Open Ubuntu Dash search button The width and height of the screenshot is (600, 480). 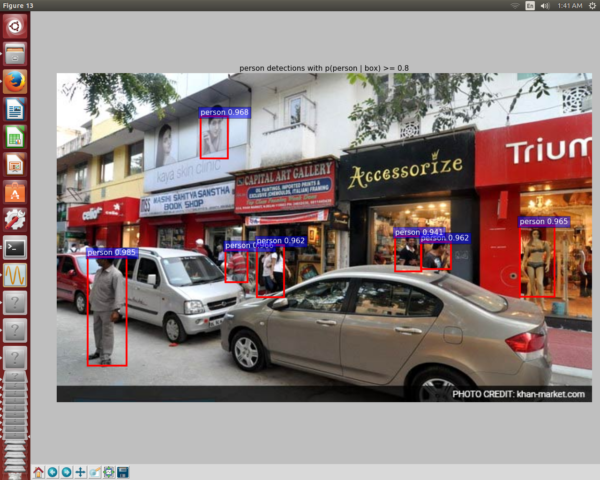click(15, 27)
